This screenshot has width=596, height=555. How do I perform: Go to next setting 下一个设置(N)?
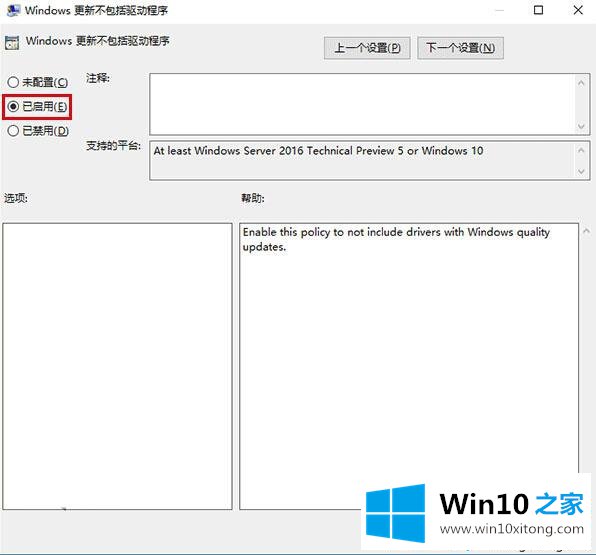[460, 48]
